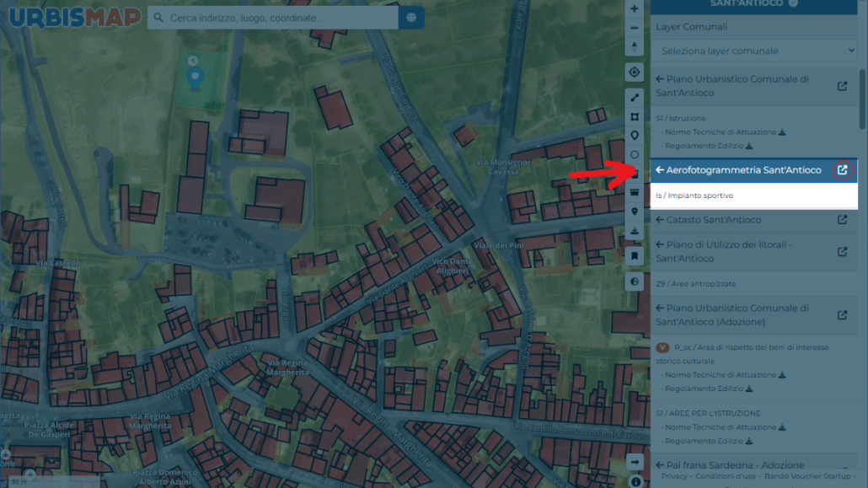Viewport: 868px width, 488px height.
Task: Switch basemap with the globe toolbar icon
Action: click(635, 282)
